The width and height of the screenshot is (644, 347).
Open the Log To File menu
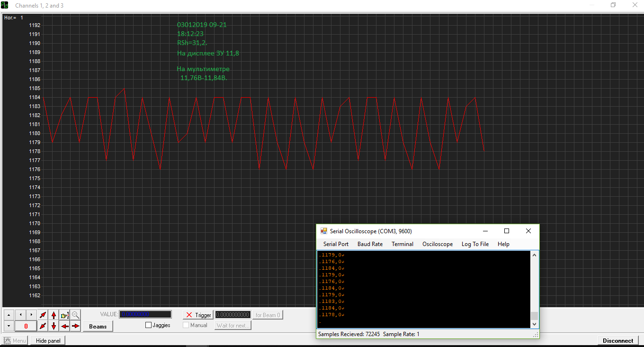point(475,244)
